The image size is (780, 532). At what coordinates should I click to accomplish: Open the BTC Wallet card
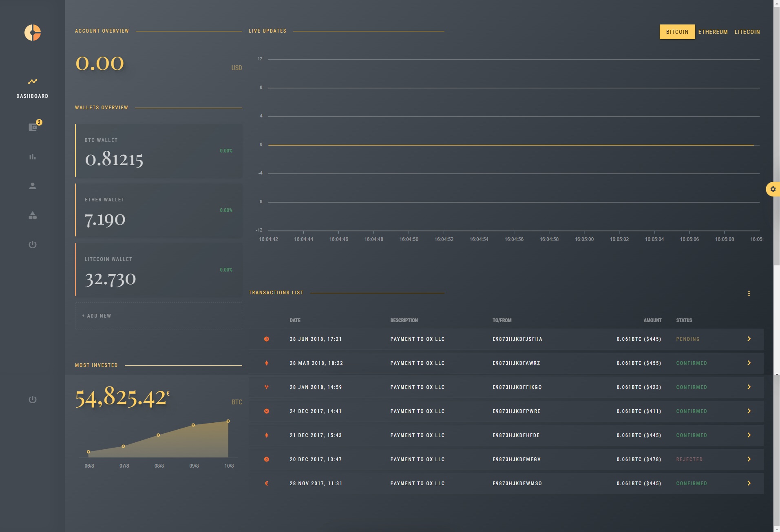point(158,150)
